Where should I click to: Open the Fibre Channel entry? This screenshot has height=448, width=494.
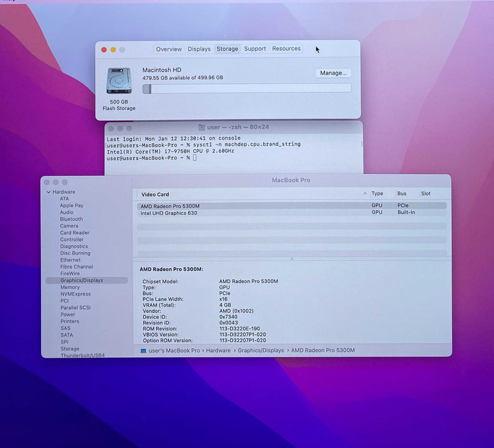click(x=77, y=266)
